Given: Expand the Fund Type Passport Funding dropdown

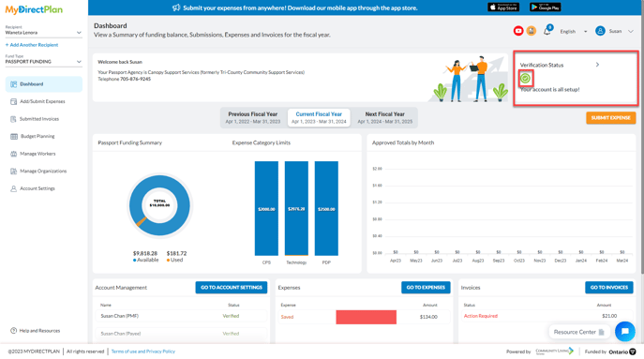Looking at the screenshot, I should coord(43,62).
